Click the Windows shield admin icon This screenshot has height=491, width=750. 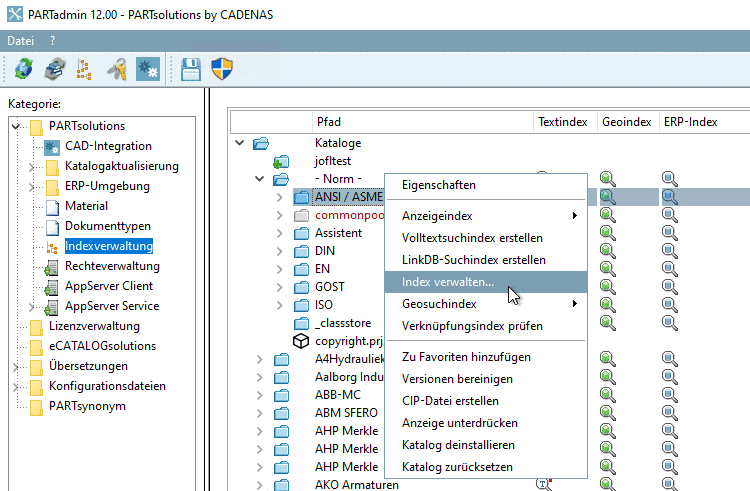point(222,68)
